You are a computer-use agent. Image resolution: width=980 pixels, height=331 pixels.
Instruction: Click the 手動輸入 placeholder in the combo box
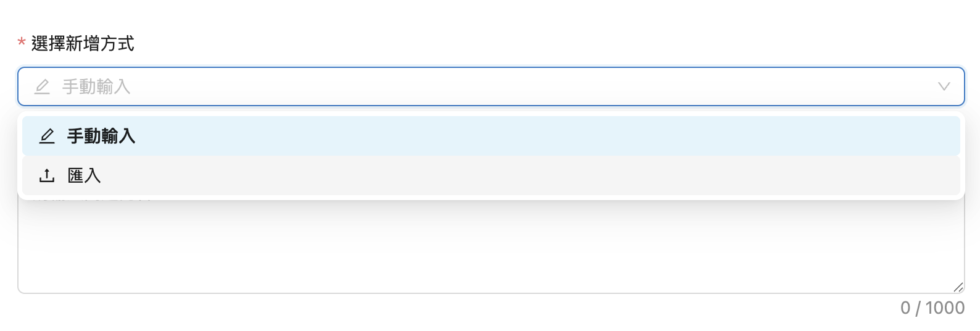coord(96,86)
